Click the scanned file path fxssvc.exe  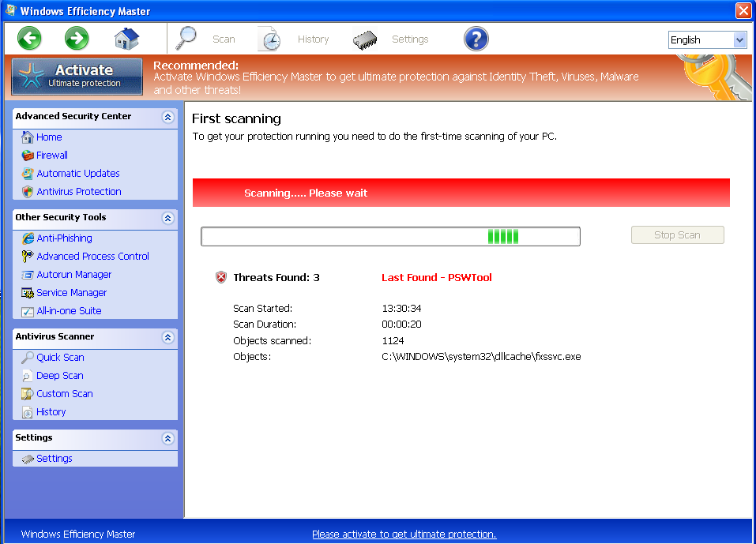[481, 357]
